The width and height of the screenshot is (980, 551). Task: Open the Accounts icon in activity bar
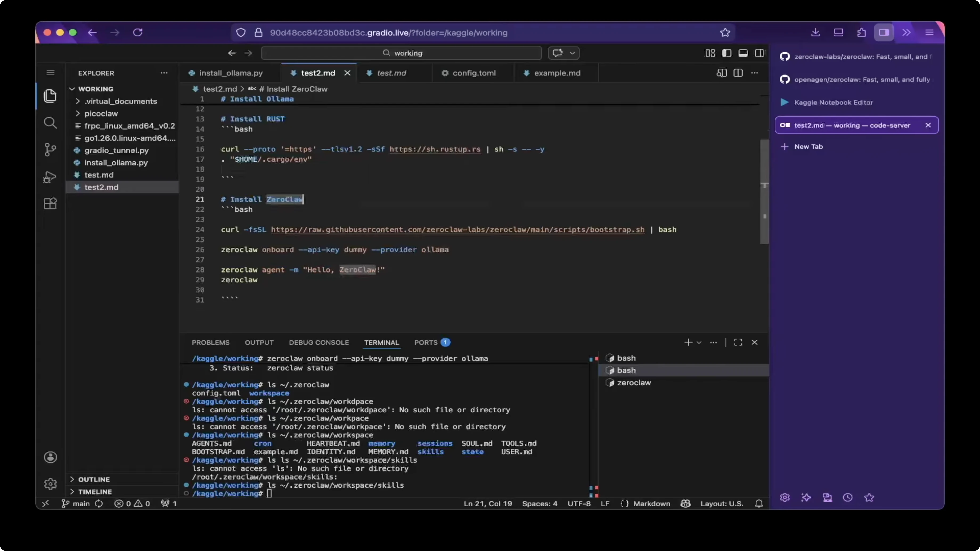[50, 457]
